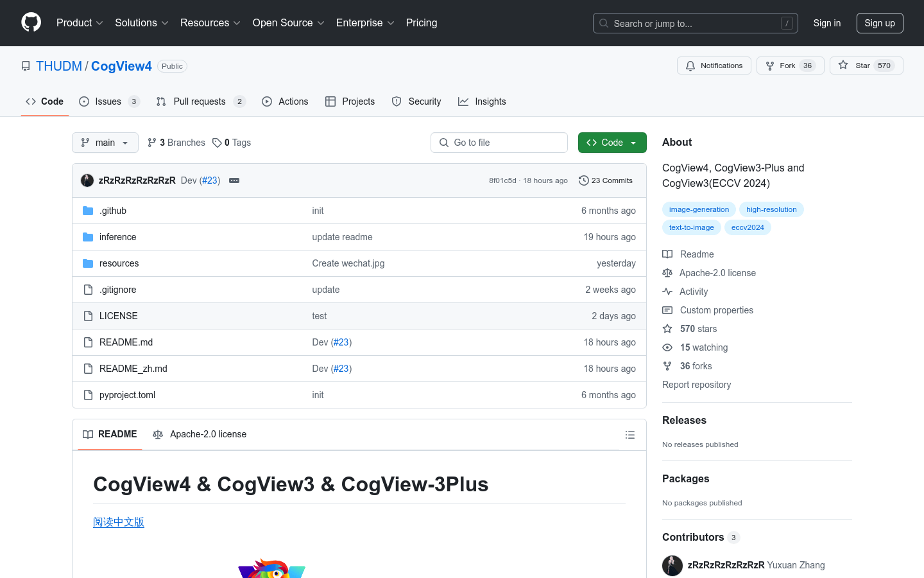The image size is (924, 578).
Task: Select the Apache-2.0 license tab
Action: (200, 435)
